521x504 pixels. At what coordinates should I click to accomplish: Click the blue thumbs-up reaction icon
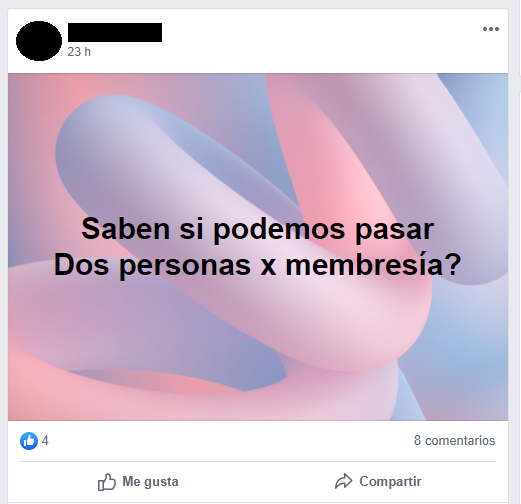(x=29, y=441)
